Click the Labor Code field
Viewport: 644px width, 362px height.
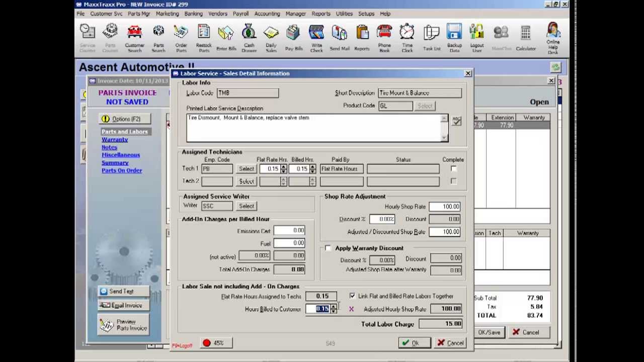pyautogui.click(x=248, y=93)
